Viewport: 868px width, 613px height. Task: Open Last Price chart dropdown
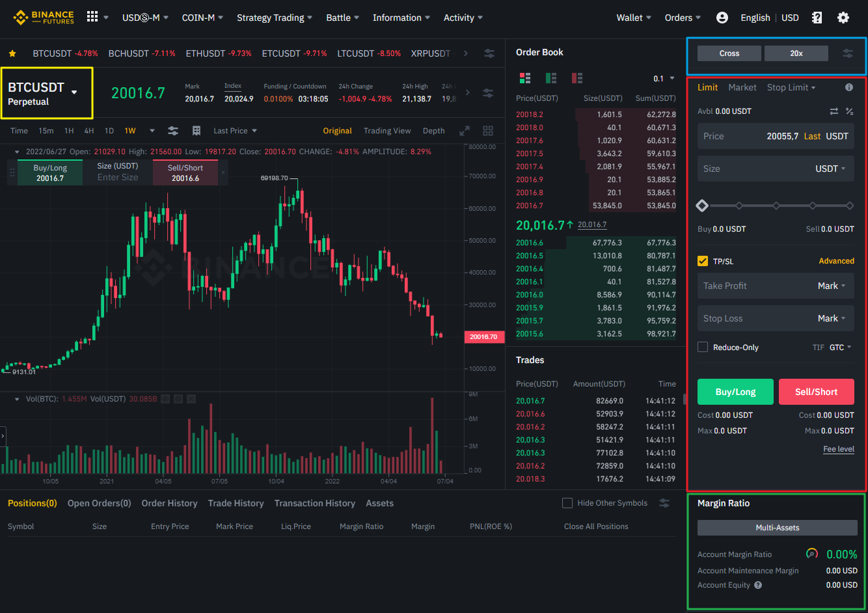pos(235,131)
